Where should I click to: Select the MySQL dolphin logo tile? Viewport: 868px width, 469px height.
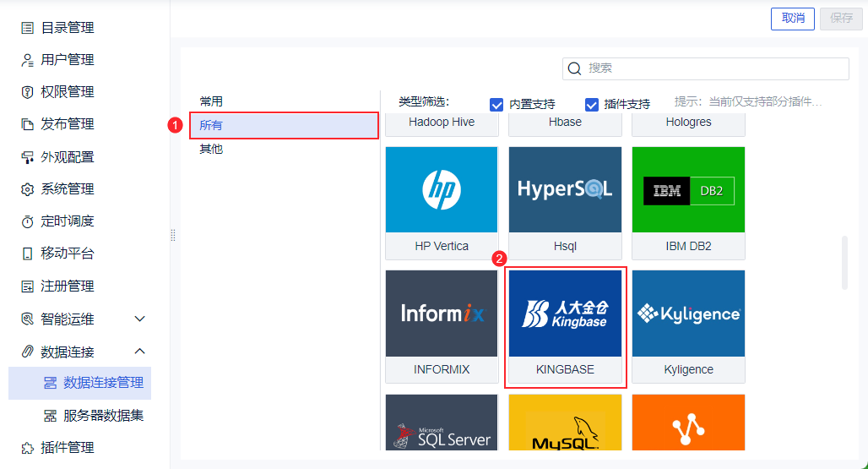(565, 423)
